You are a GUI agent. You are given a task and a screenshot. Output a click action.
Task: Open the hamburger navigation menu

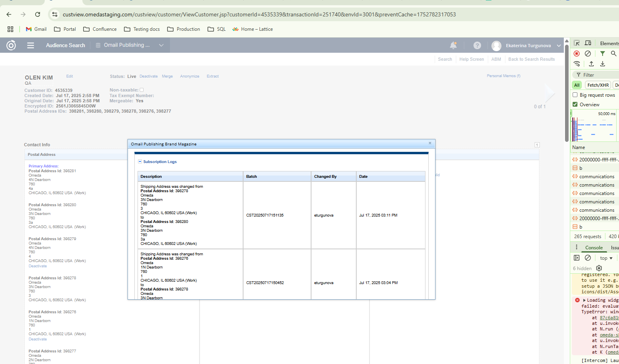pos(30,46)
